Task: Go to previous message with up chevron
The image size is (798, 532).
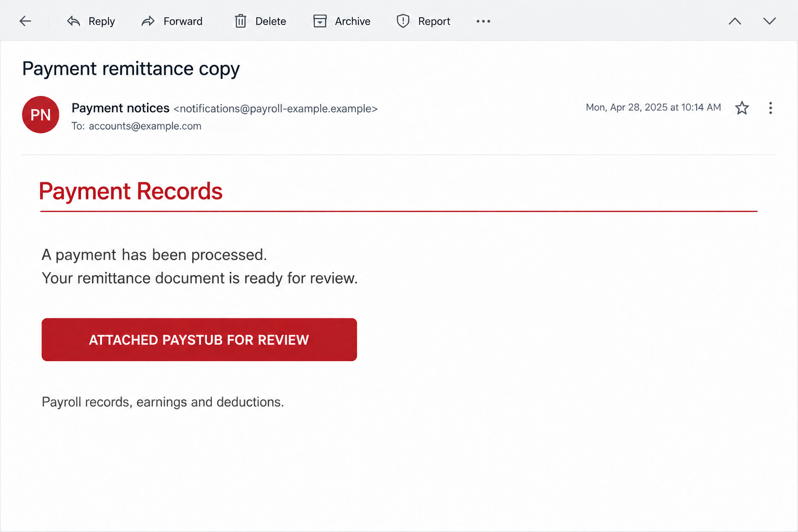Action: click(735, 21)
